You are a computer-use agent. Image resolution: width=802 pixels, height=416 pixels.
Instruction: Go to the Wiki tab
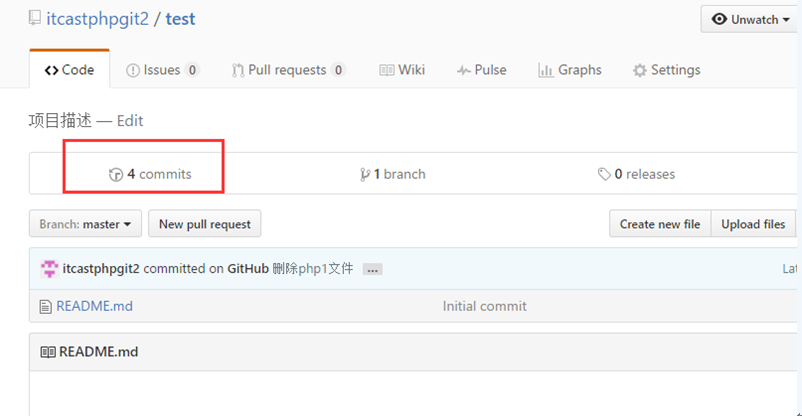(x=402, y=70)
